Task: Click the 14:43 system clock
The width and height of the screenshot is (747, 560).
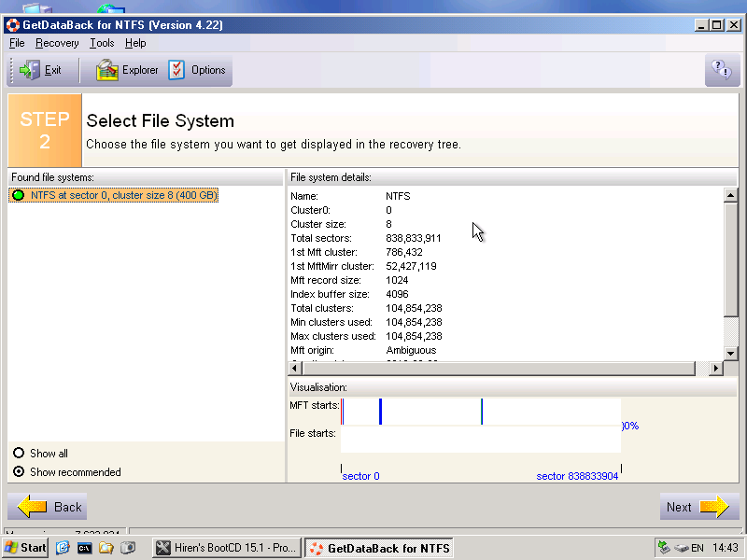Action: coord(726,548)
